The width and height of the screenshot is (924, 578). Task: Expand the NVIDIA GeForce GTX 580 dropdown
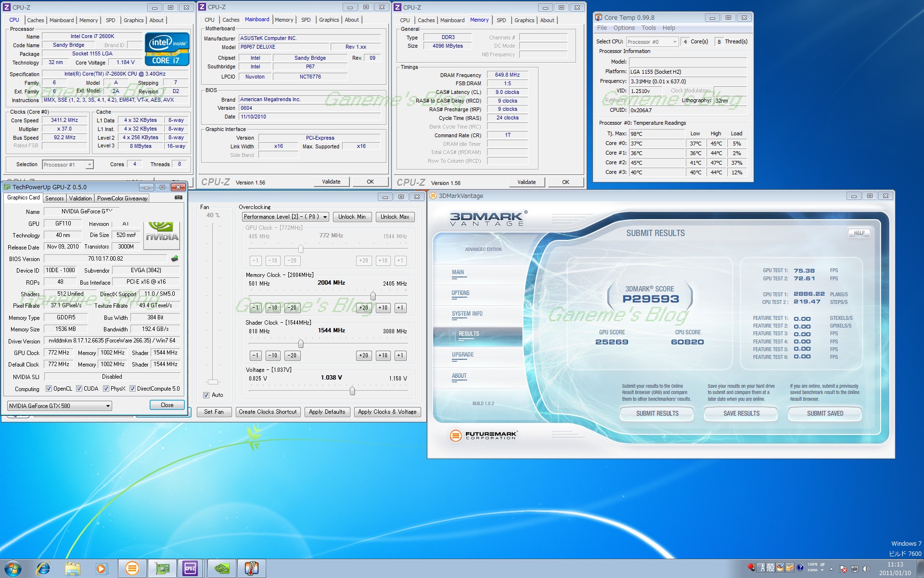point(60,406)
